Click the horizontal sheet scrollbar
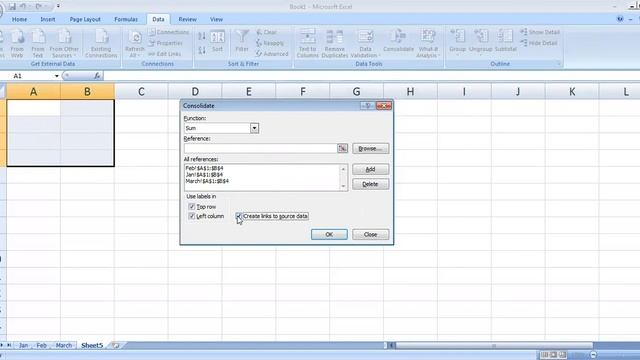 pos(493,345)
